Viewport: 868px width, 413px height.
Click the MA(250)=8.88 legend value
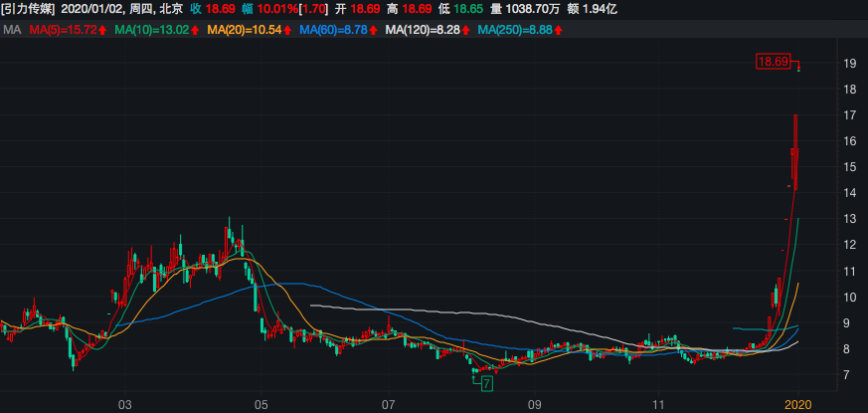pyautogui.click(x=515, y=31)
